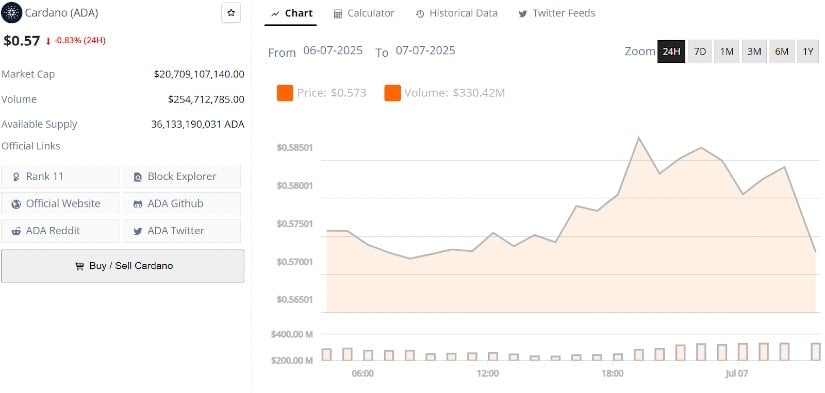The width and height of the screenshot is (825, 393).
Task: Toggle the Price series orange swatch
Action: [x=285, y=93]
